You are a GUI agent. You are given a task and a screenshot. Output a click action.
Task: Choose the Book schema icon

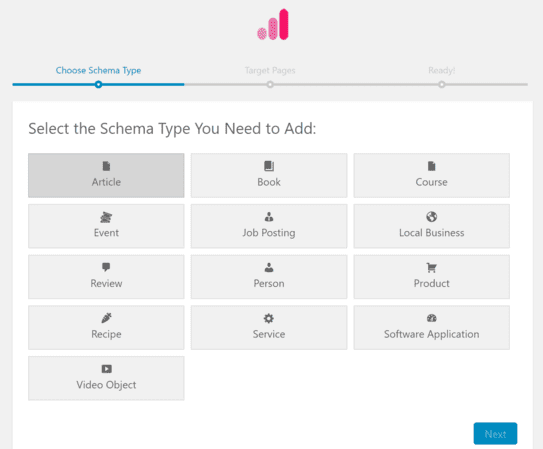click(x=269, y=166)
